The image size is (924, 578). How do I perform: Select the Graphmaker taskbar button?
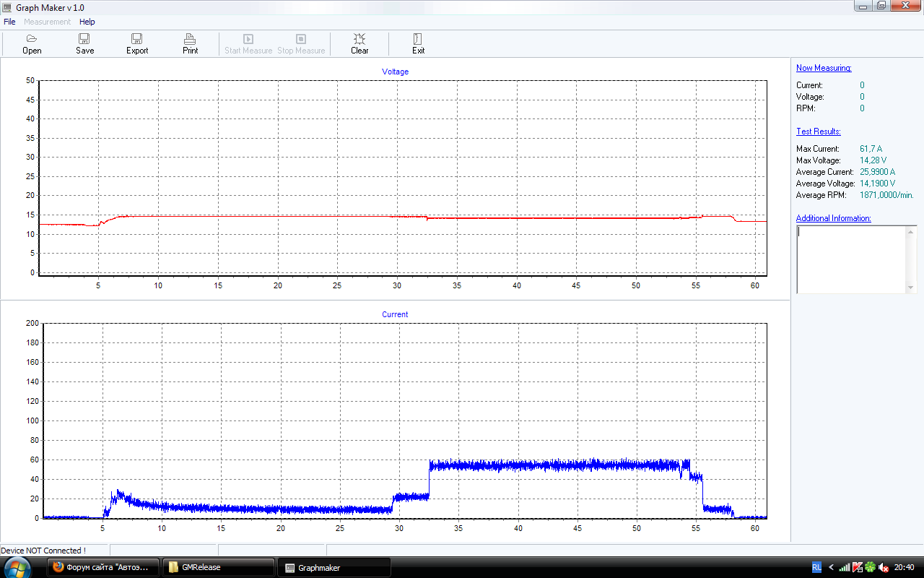334,567
